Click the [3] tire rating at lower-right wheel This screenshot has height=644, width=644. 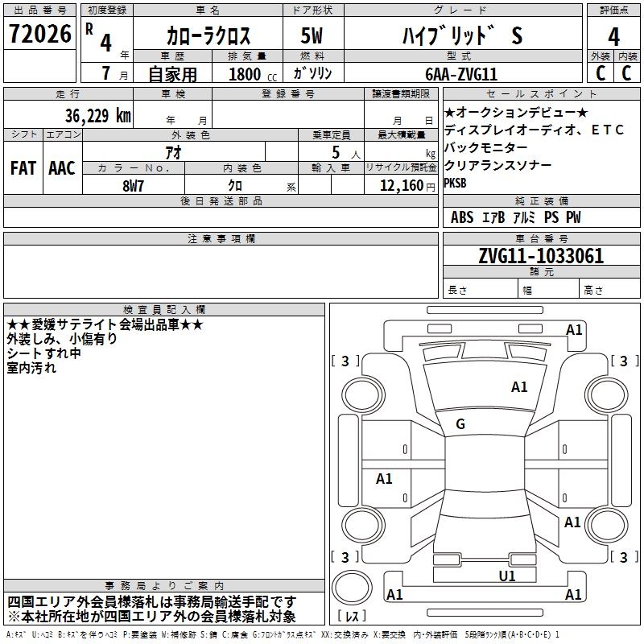pyautogui.click(x=624, y=557)
